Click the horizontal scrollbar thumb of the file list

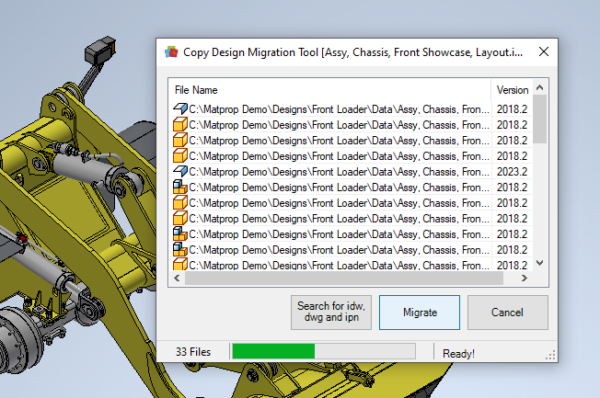click(344, 278)
